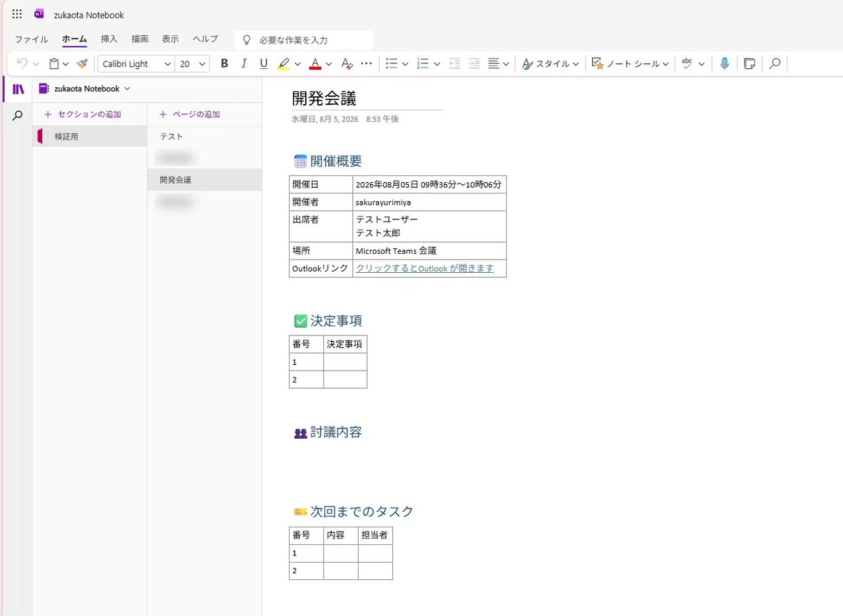Click the page date 水曜日, 8月 5, 2026
Viewport: 843px width, 616px height.
[x=325, y=119]
